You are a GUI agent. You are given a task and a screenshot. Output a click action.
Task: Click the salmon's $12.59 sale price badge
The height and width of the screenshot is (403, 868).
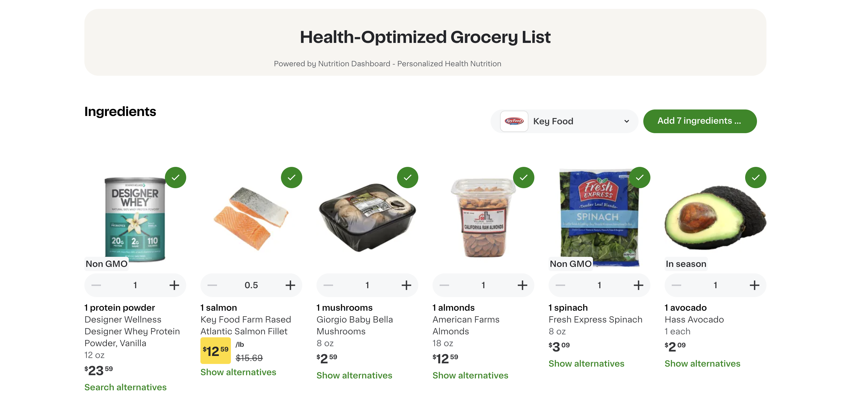click(x=216, y=350)
